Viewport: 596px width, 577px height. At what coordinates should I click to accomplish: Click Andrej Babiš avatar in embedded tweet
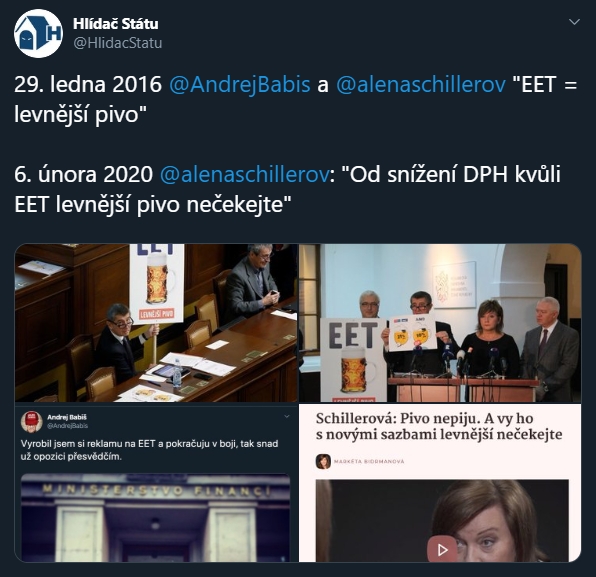tap(31, 421)
